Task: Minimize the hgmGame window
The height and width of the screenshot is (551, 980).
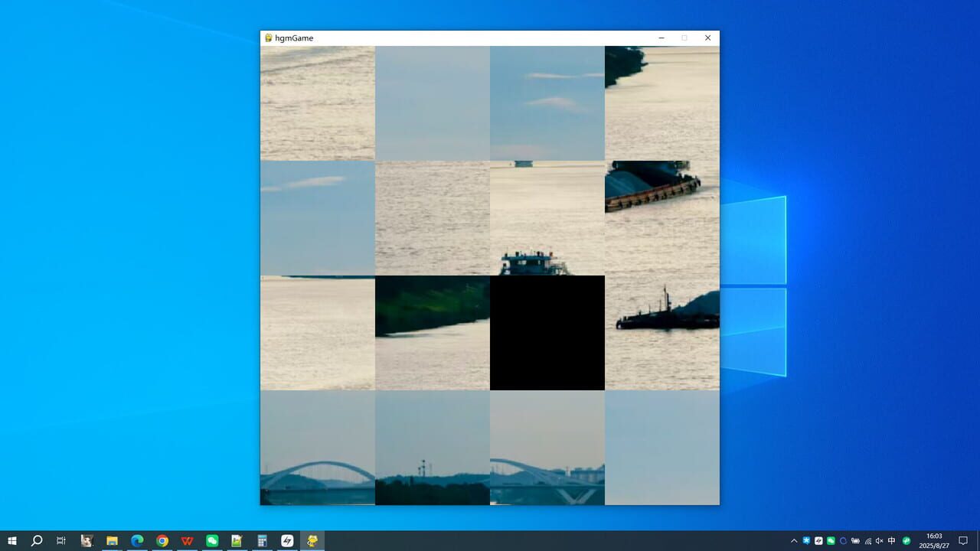Action: [661, 38]
